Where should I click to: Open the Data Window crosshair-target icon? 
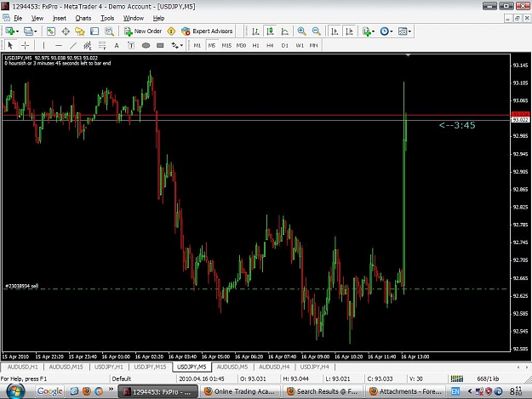coord(66,31)
